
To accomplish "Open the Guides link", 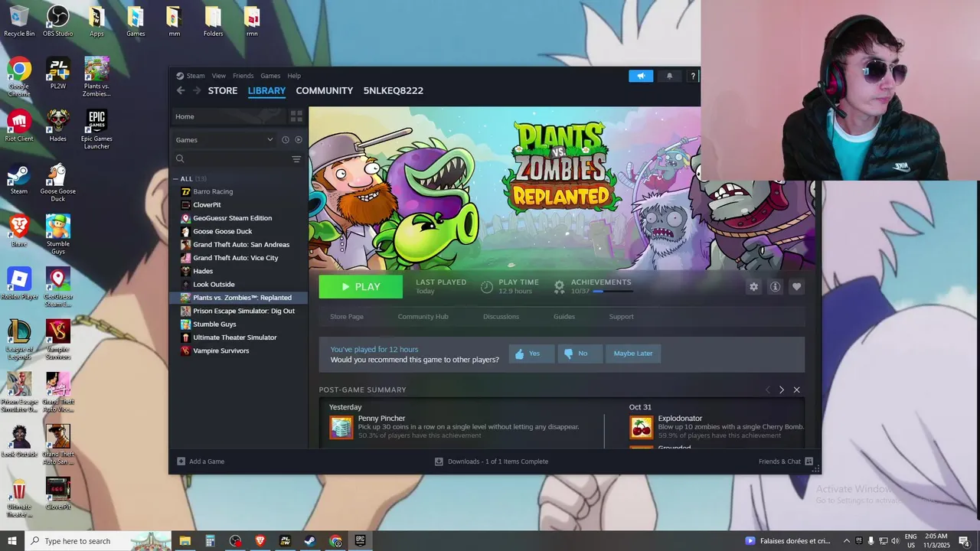I will click(x=564, y=317).
